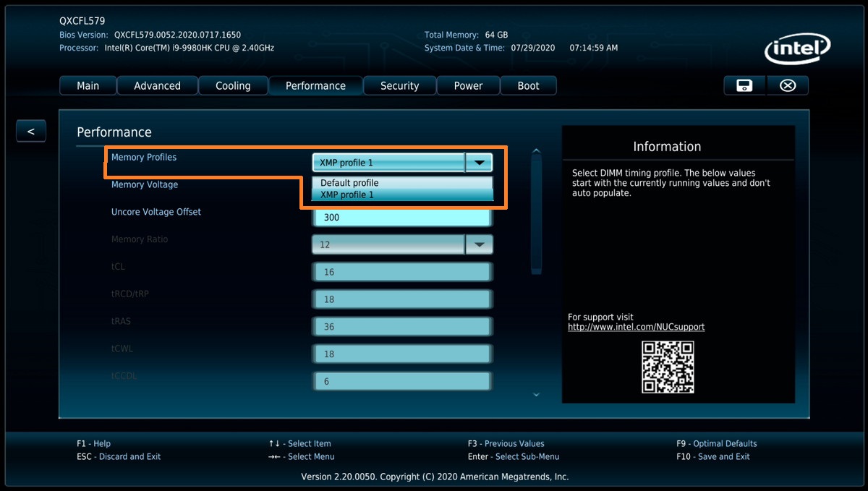Open the Memory Ratio dropdown arrow
868x491 pixels.
(479, 244)
